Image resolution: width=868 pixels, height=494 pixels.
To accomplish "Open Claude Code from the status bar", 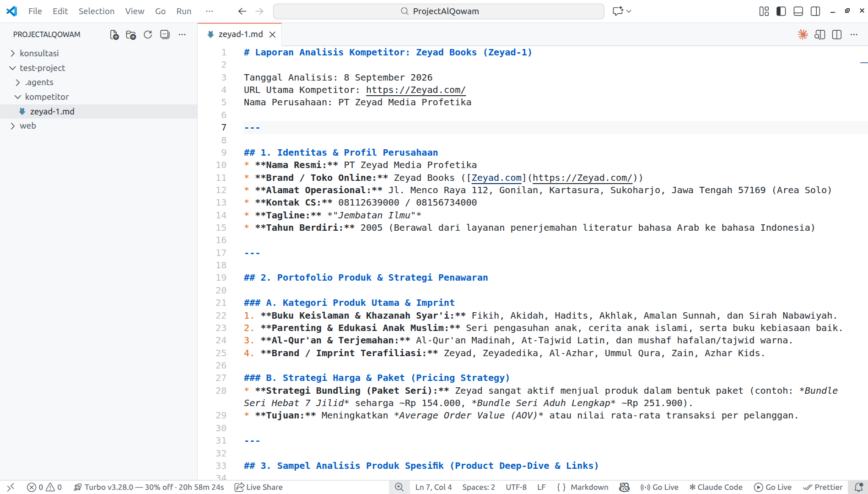I will [x=716, y=487].
